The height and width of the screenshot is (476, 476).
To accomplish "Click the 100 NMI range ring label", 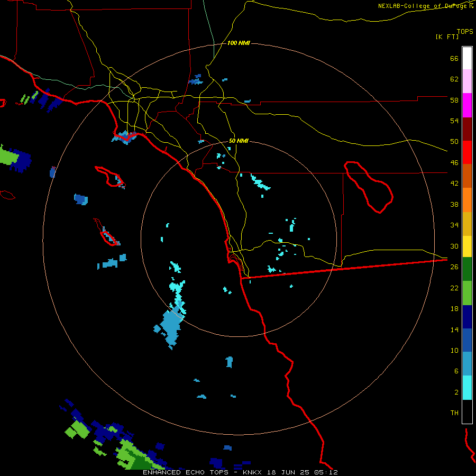I will click(239, 43).
